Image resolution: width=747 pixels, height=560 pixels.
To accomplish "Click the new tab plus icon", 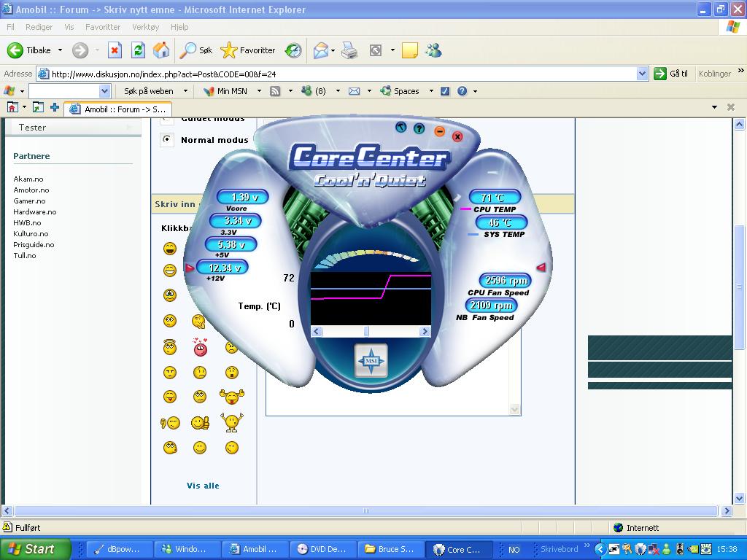I will (55, 108).
